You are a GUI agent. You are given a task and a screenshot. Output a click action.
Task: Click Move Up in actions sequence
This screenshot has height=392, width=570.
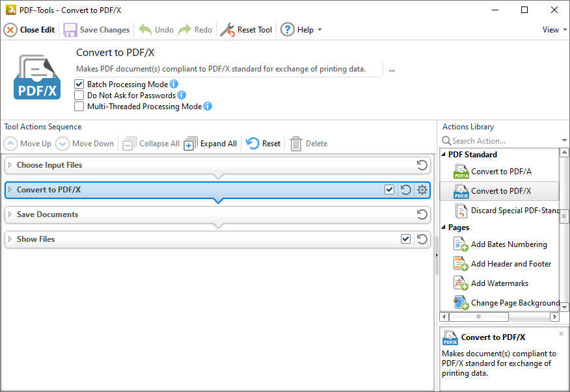point(27,144)
